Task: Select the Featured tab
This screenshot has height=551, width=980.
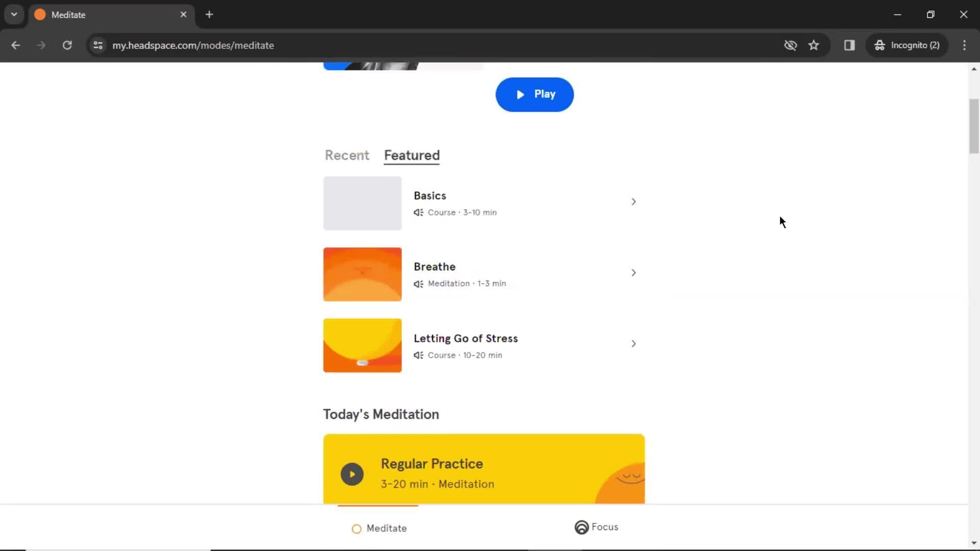Action: (x=412, y=156)
